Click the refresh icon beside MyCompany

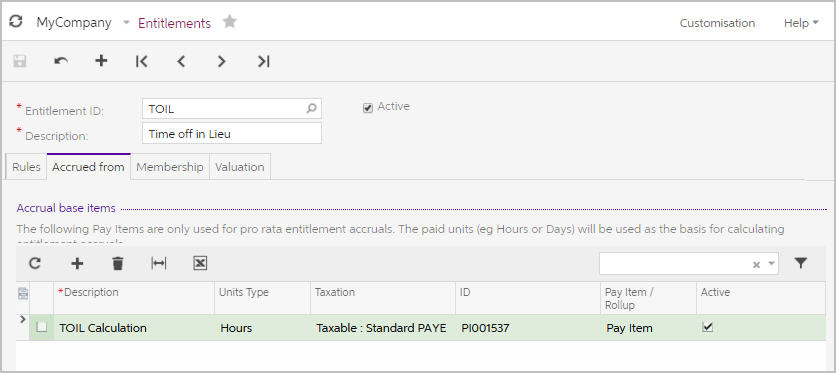[16, 22]
